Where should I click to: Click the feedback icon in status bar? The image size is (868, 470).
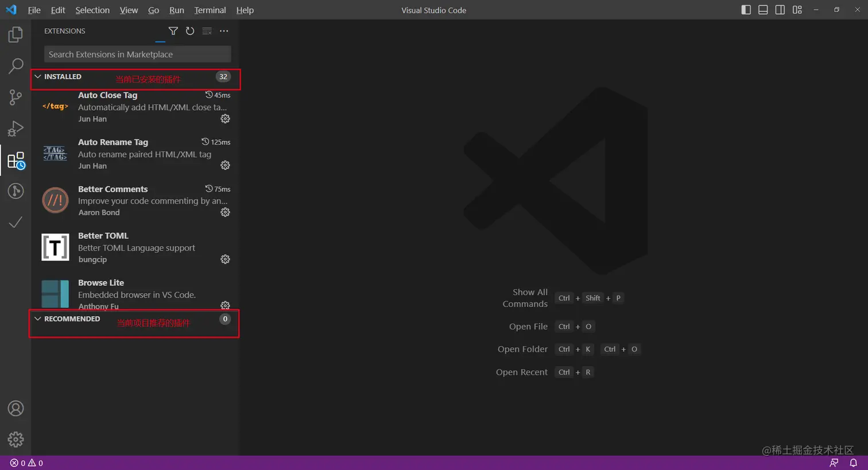[834, 463]
